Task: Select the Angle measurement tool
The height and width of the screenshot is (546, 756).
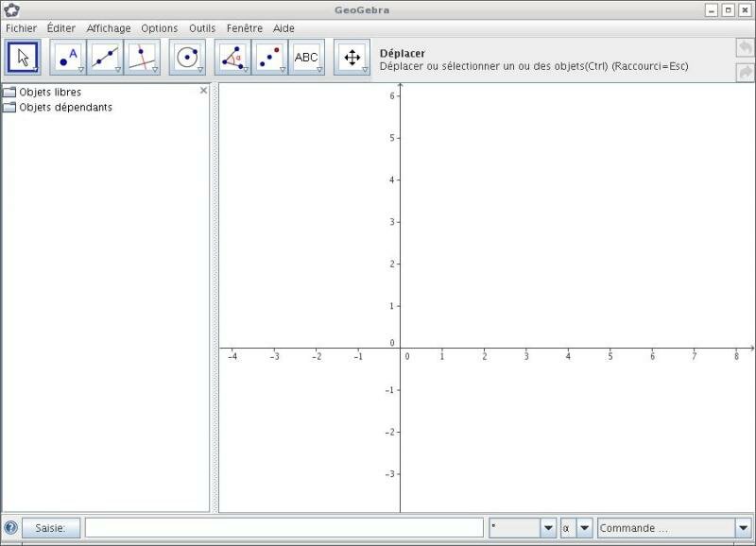Action: tap(232, 58)
